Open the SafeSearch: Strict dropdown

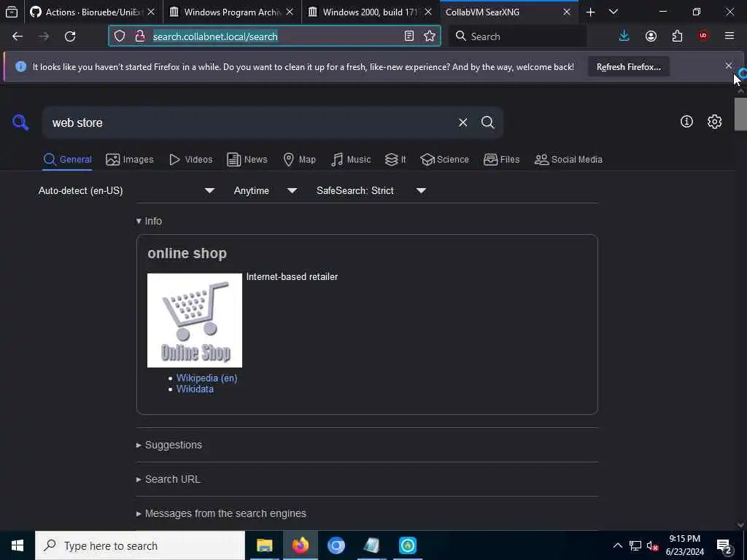coord(371,190)
